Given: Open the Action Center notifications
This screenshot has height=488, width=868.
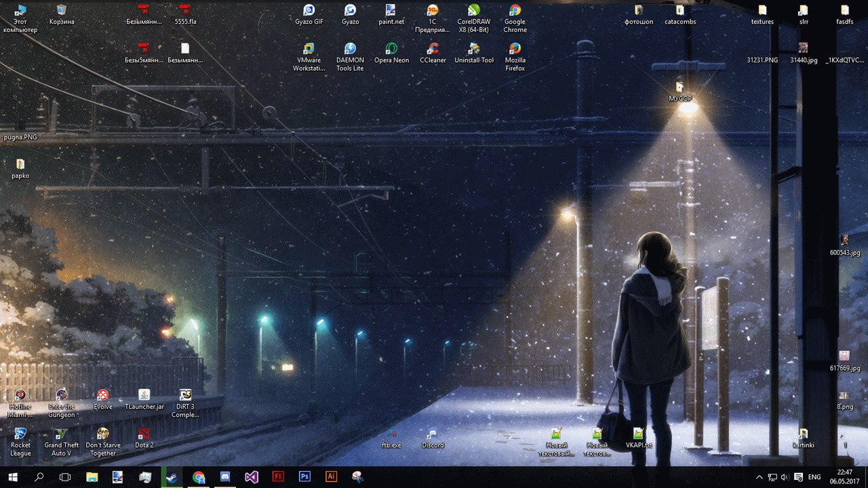Looking at the screenshot, I should [798, 477].
